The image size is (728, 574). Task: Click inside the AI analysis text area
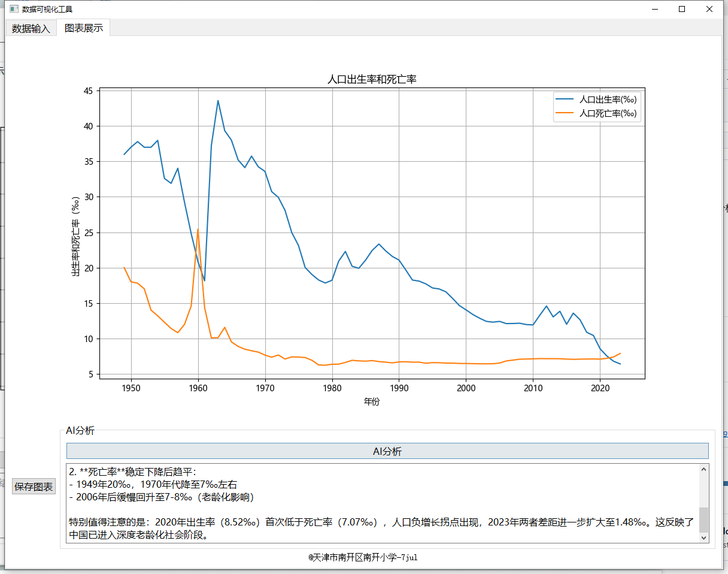(383, 503)
